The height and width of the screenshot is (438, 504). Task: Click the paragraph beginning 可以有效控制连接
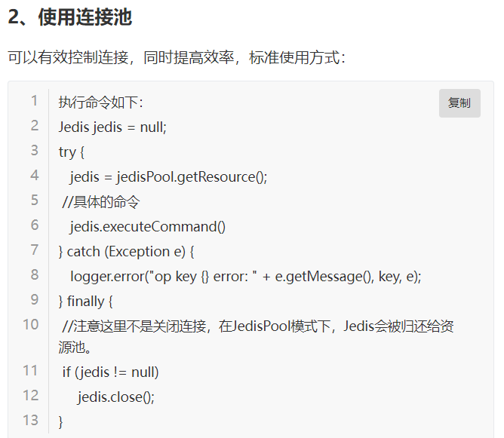click(177, 58)
